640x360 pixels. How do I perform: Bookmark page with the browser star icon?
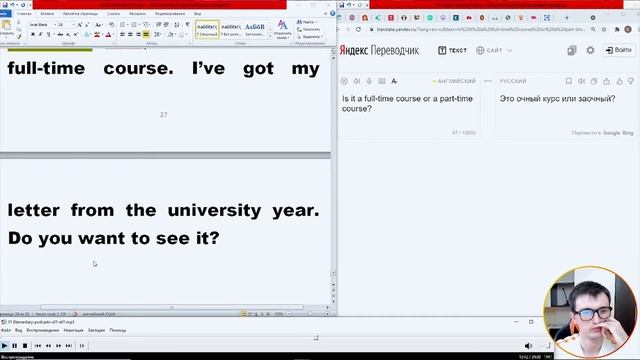click(604, 29)
